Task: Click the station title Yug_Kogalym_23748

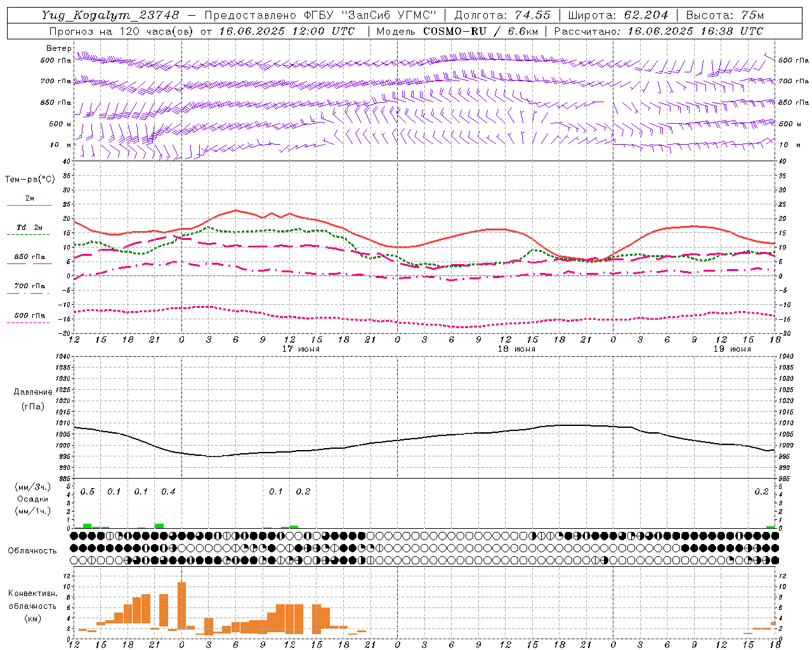Action: point(110,15)
